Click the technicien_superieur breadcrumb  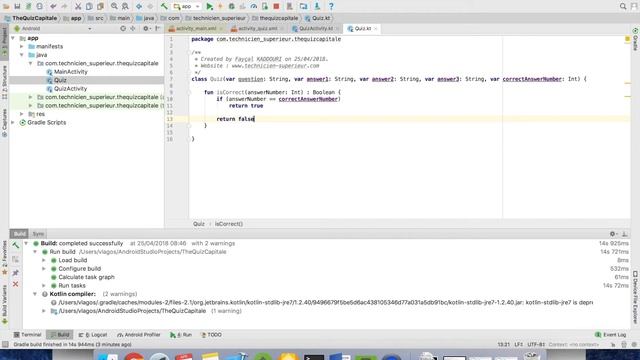(216, 18)
